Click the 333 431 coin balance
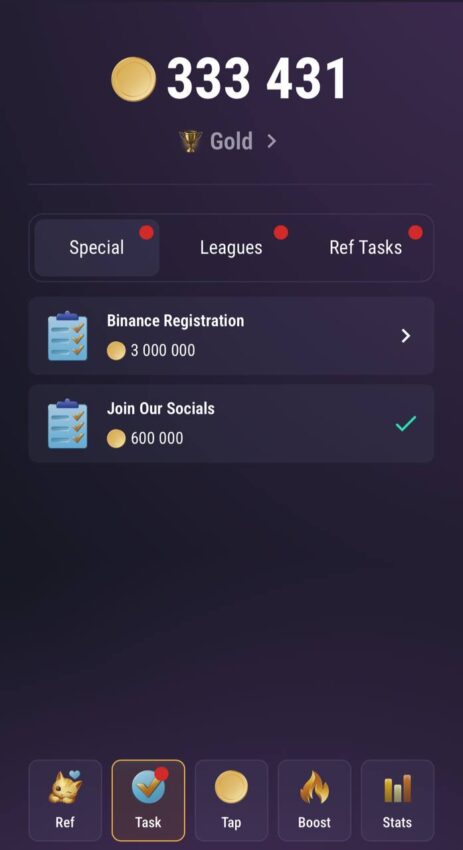Image resolution: width=463 pixels, height=850 pixels. click(256, 79)
